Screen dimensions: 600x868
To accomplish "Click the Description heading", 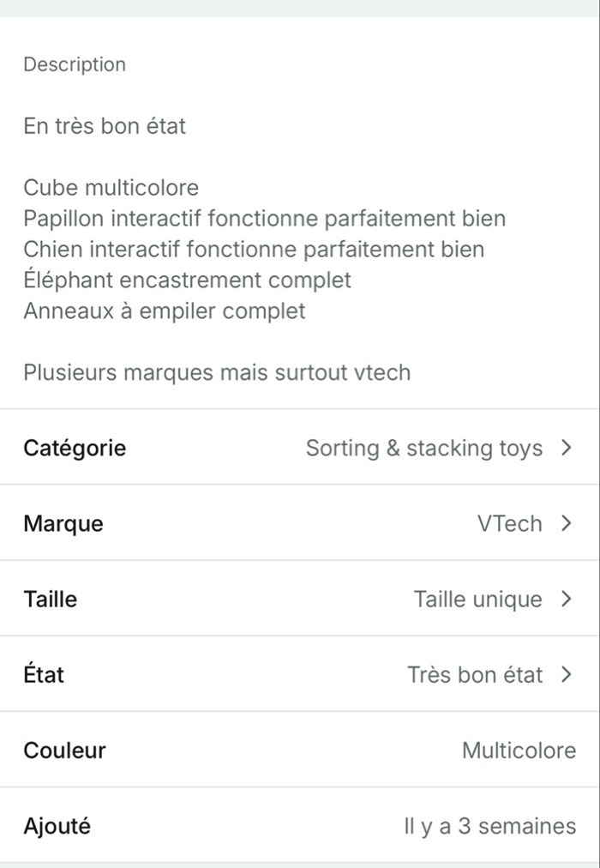I will point(75,64).
